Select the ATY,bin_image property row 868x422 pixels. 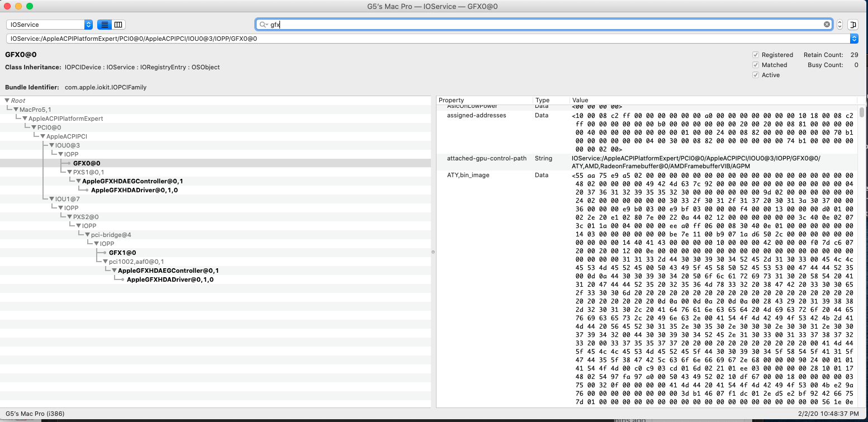click(x=647, y=289)
